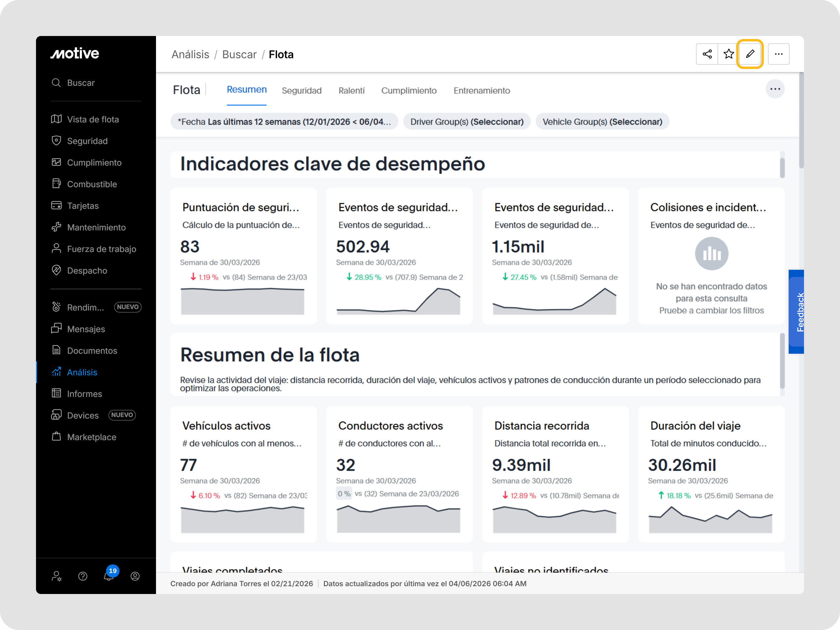
Task: Open the Fecha date range filter
Action: click(284, 121)
